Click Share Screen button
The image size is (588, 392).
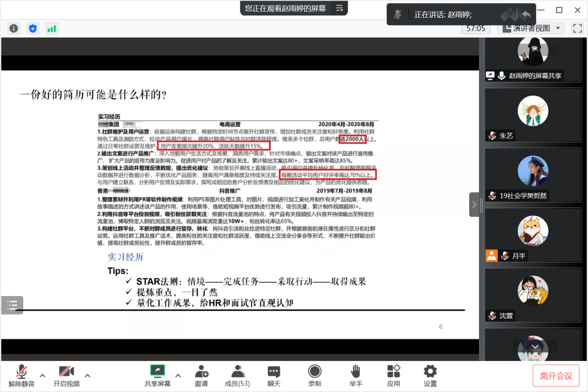157,376
